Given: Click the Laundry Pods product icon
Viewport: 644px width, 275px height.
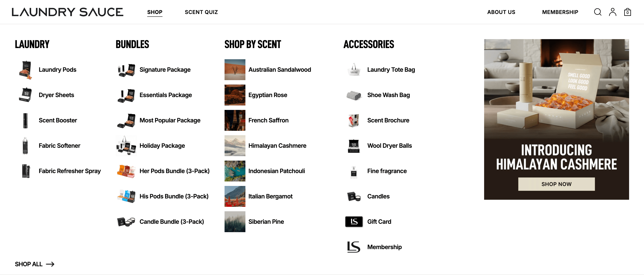Looking at the screenshot, I should tap(26, 70).
